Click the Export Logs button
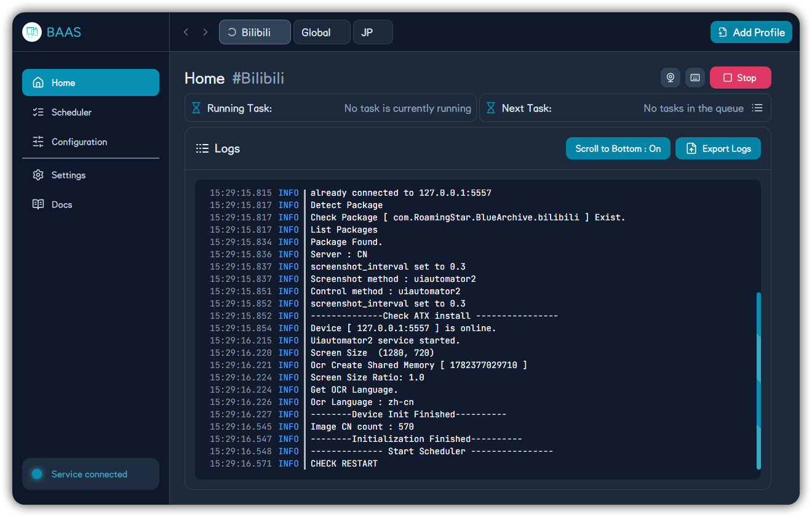Viewport: 812px width, 517px height. [718, 148]
